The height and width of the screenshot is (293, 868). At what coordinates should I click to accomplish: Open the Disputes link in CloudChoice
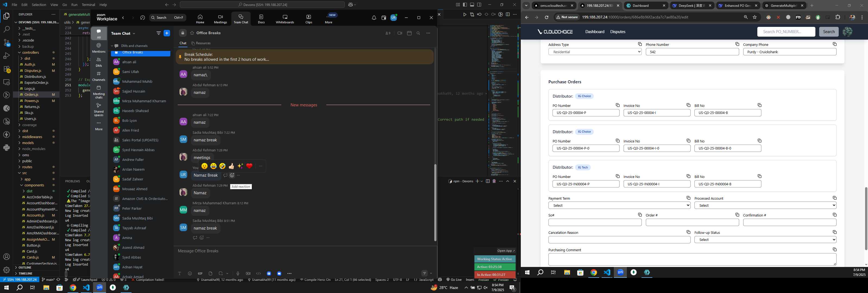(618, 32)
